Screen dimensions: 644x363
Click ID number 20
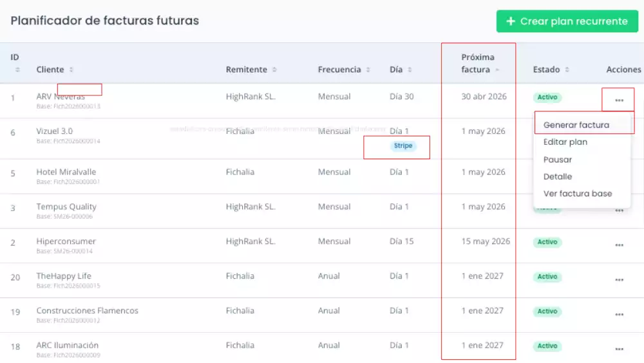point(15,277)
